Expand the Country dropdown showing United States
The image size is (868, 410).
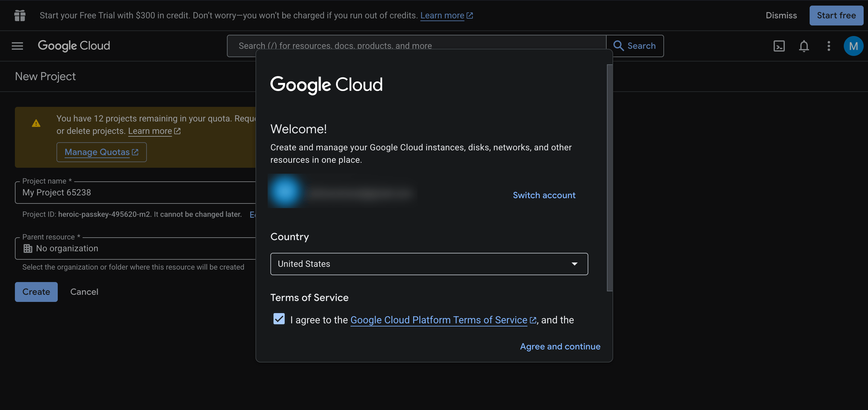point(429,264)
